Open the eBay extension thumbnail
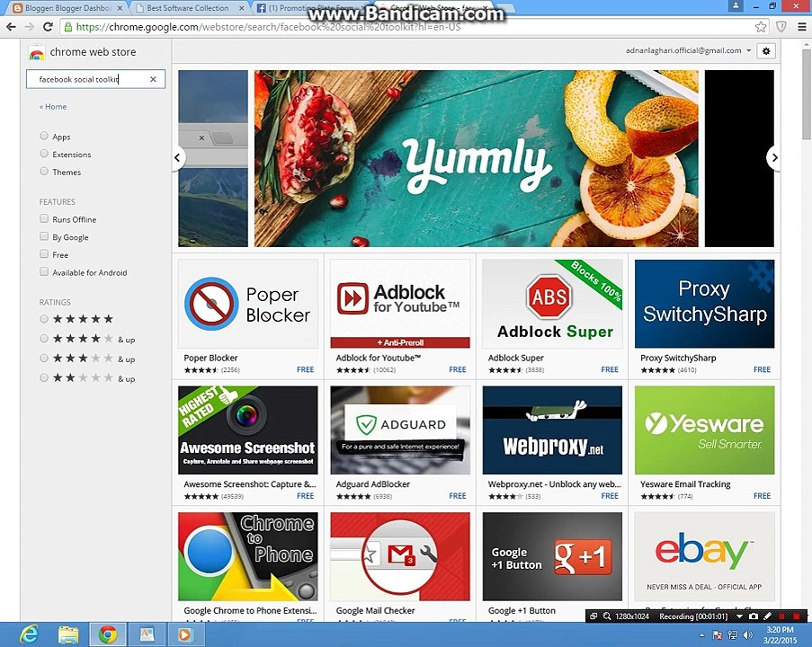 (x=704, y=556)
